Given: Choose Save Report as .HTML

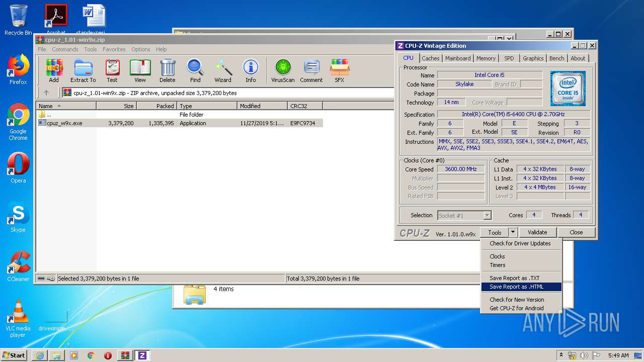Looking at the screenshot, I should click(x=520, y=287).
